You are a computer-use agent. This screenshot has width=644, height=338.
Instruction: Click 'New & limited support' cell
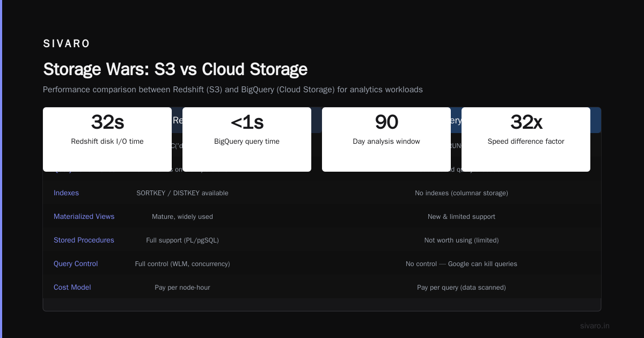(x=462, y=217)
